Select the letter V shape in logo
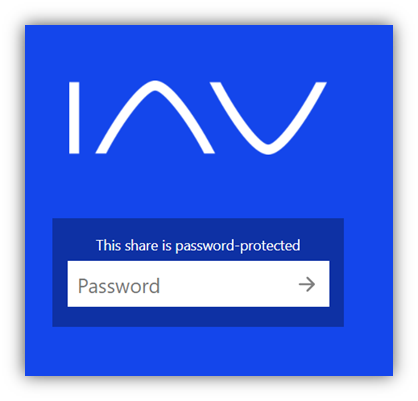This screenshot has width=418, height=401. (x=268, y=118)
